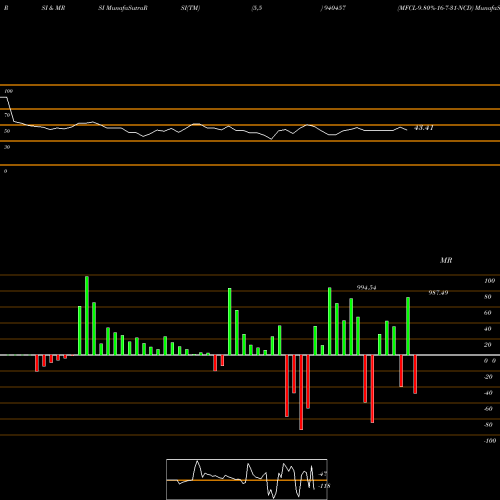Click the 'SI MunafaSutraR' header text
The height and width of the screenshot is (500, 500).
pos(123,8)
